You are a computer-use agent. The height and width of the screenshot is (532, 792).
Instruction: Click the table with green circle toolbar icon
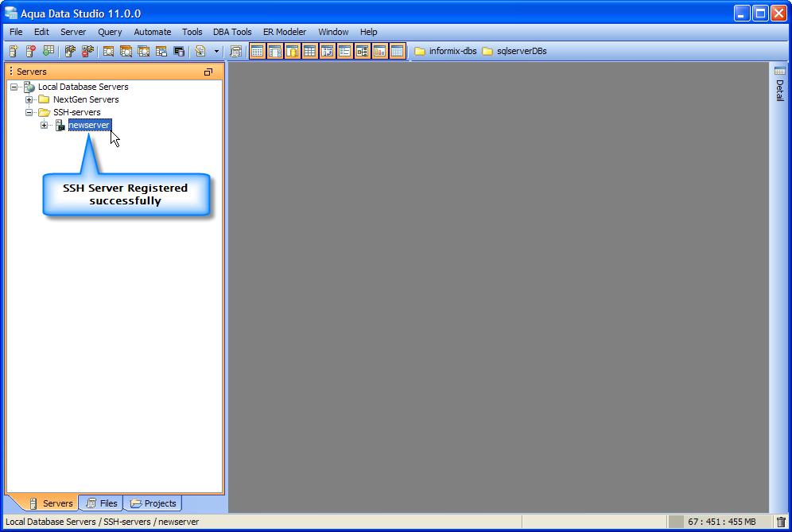49,51
